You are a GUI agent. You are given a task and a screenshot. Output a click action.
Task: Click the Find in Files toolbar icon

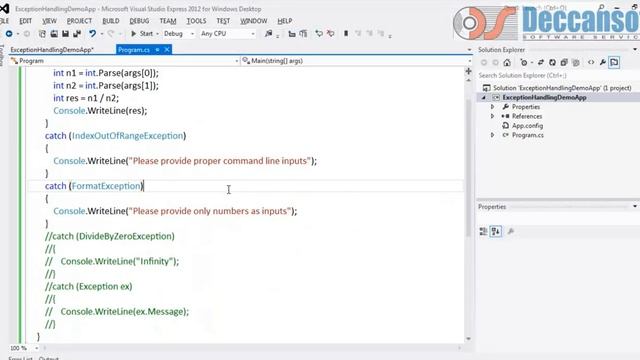coord(269,33)
